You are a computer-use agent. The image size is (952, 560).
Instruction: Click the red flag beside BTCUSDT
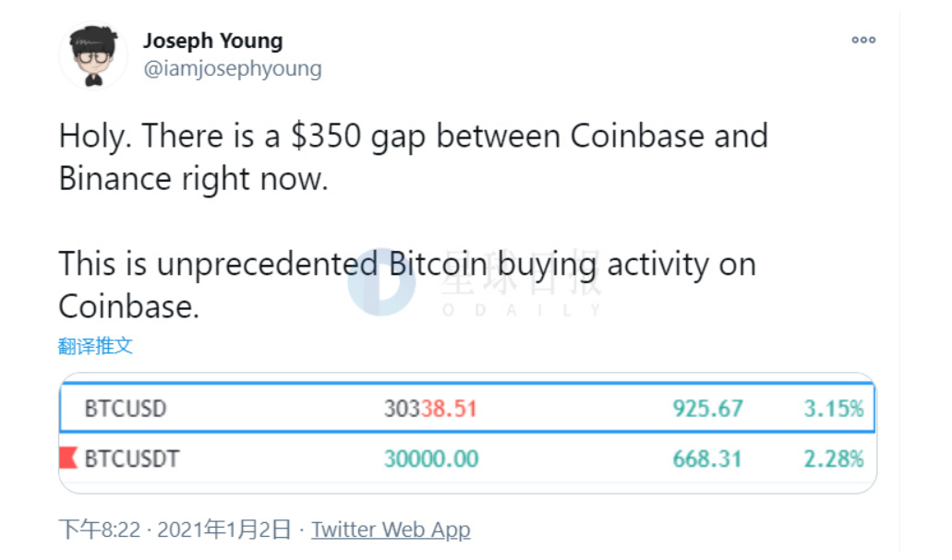click(68, 458)
